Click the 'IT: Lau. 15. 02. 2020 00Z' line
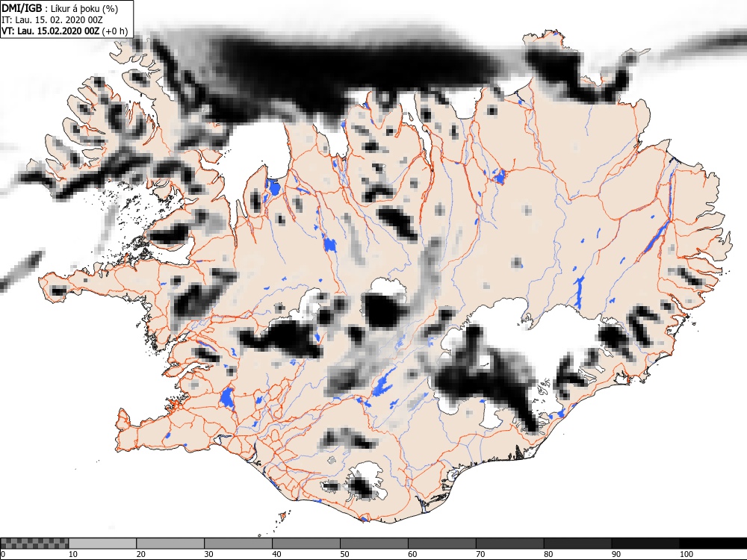747x560 pixels. coord(52,20)
